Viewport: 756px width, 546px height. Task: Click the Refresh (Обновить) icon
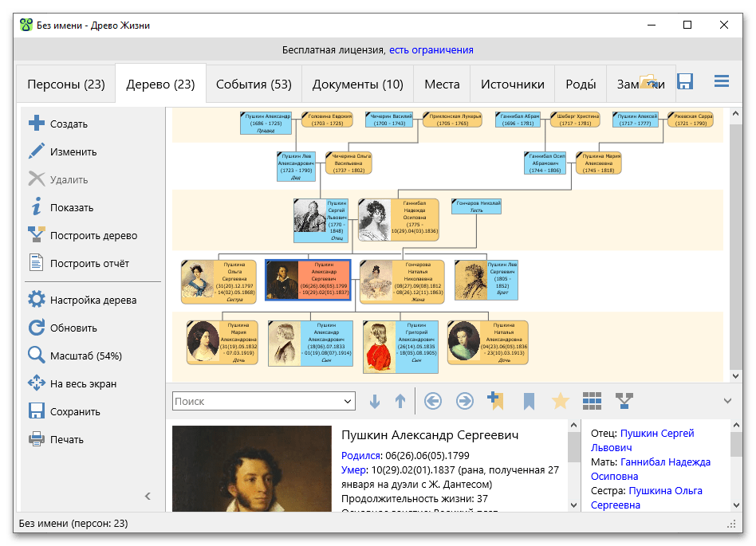point(37,328)
